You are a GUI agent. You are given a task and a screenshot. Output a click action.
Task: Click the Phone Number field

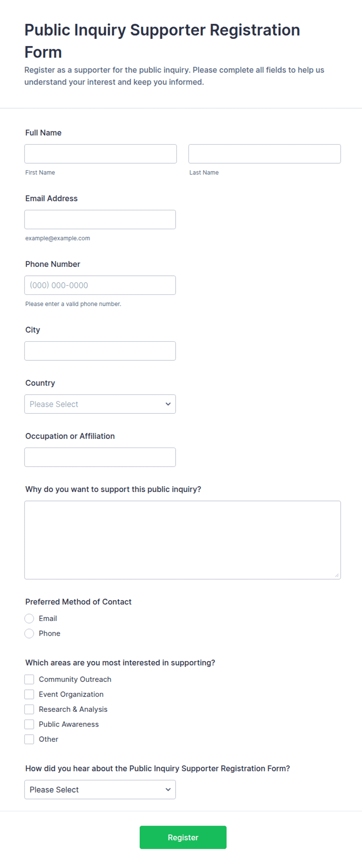100,285
